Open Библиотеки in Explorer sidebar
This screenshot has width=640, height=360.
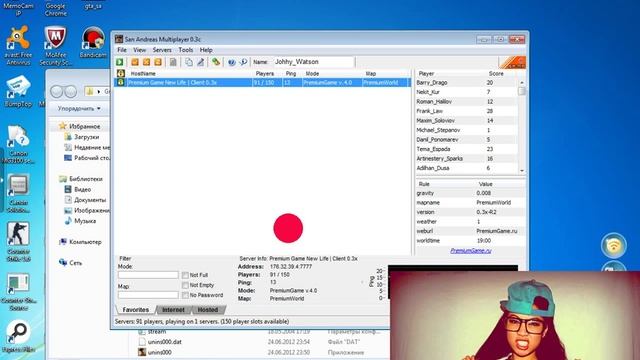coord(81,179)
